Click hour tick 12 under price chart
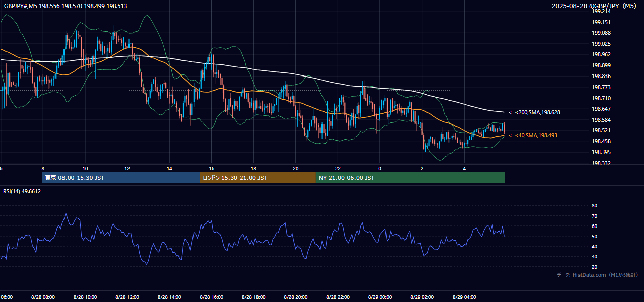644x302 pixels. 127,168
